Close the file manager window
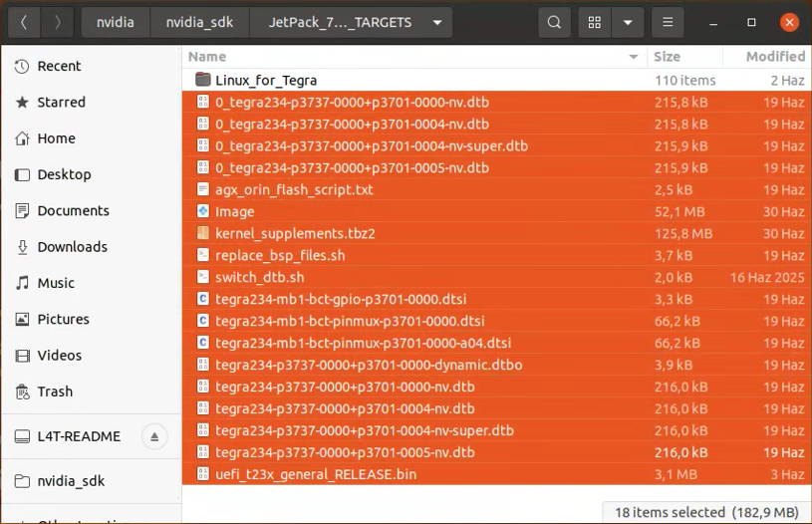 [789, 22]
